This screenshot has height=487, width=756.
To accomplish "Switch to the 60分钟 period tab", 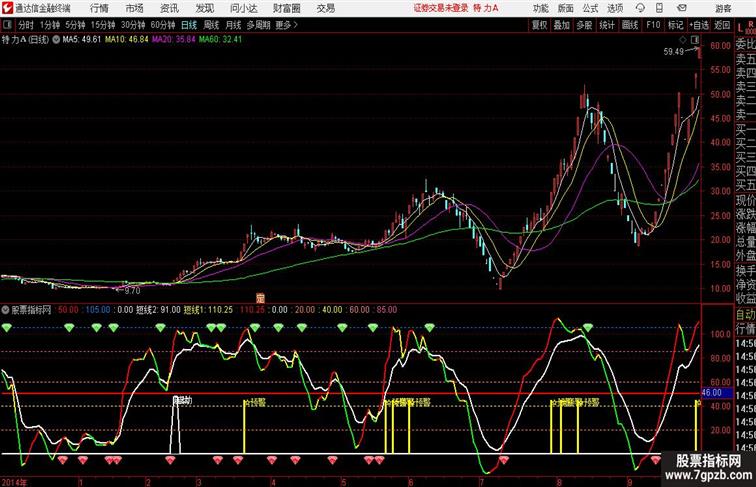I will 163,25.
